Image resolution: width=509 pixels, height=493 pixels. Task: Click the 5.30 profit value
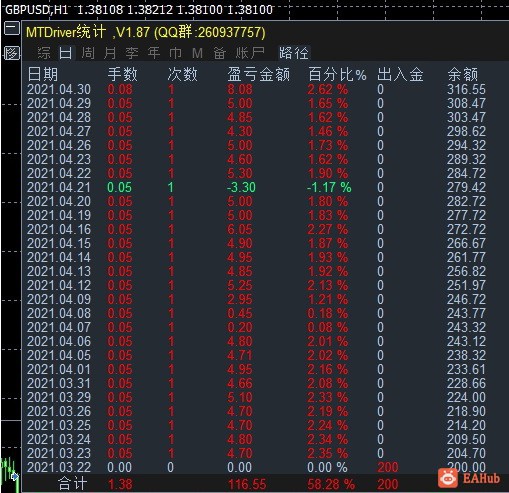[240, 174]
